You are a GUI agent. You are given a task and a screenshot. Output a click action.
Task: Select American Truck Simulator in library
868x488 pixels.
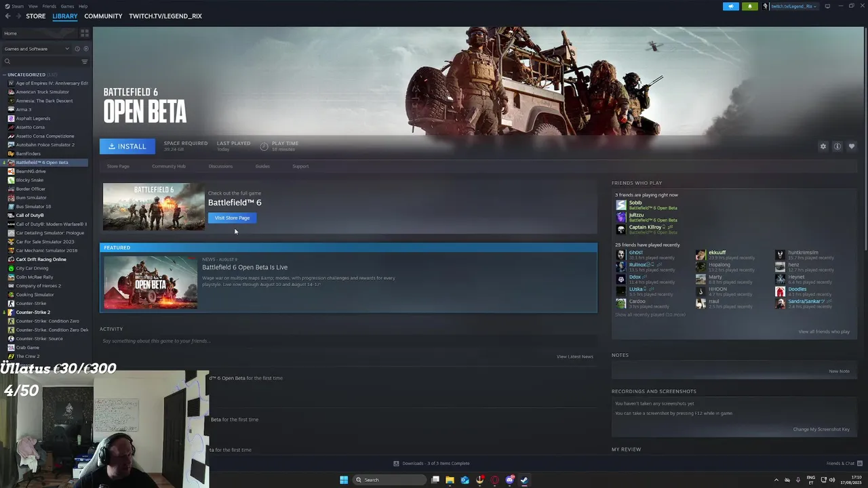(x=42, y=92)
